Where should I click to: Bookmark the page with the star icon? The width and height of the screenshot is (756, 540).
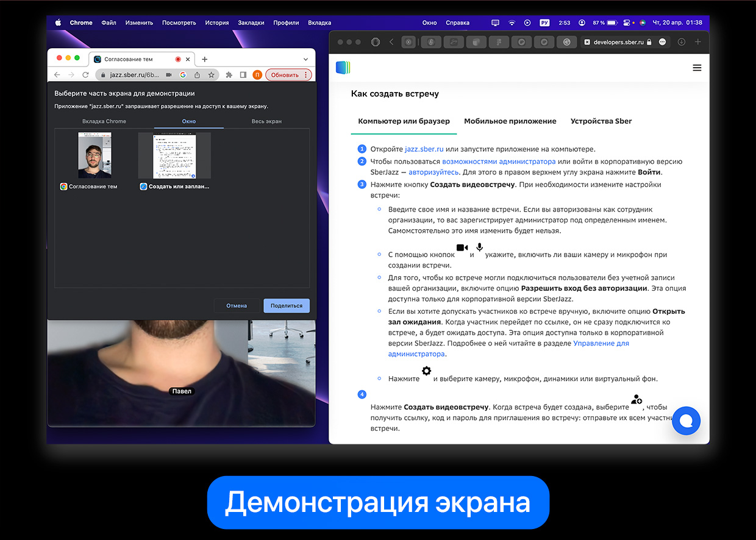pyautogui.click(x=211, y=75)
